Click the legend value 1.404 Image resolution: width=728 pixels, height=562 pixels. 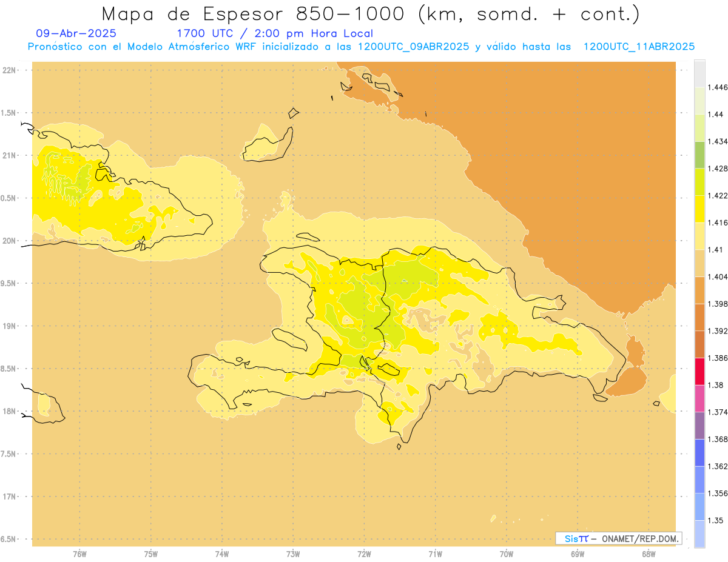pos(717,276)
